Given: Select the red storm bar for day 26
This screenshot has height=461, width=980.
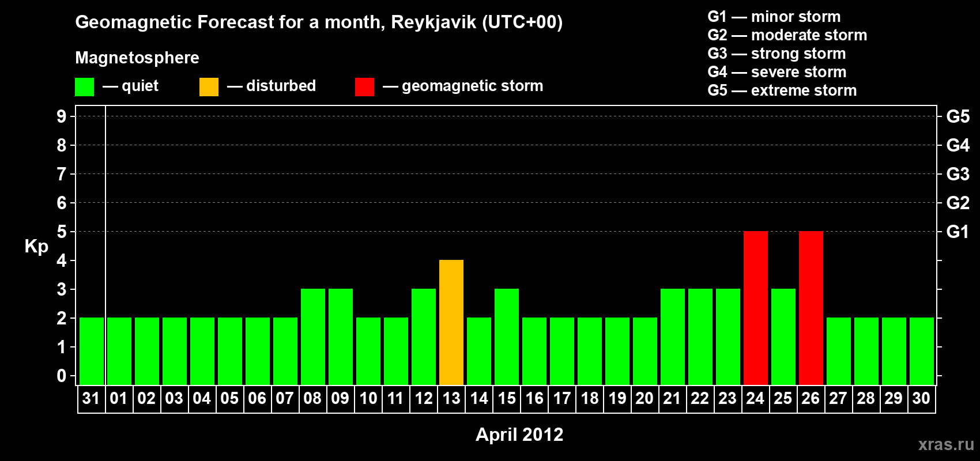Looking at the screenshot, I should pyautogui.click(x=811, y=308).
